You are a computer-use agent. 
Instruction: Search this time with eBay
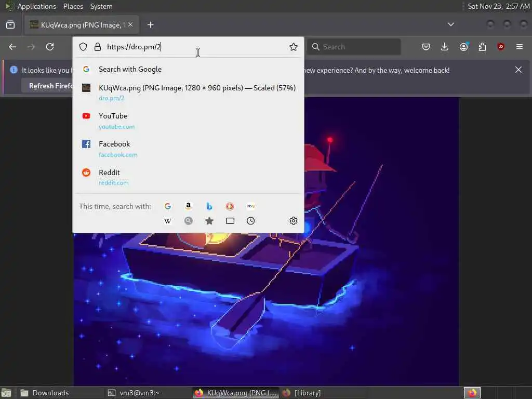coord(251,206)
